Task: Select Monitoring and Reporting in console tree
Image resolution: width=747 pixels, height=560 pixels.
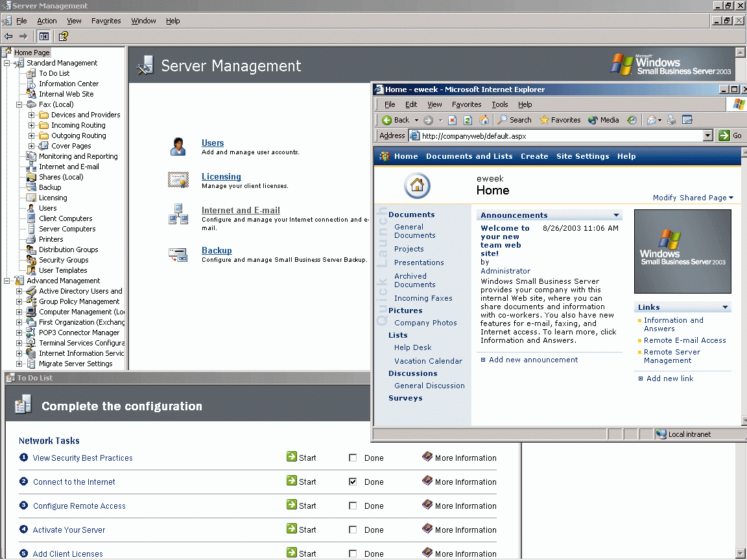Action: 78,156
